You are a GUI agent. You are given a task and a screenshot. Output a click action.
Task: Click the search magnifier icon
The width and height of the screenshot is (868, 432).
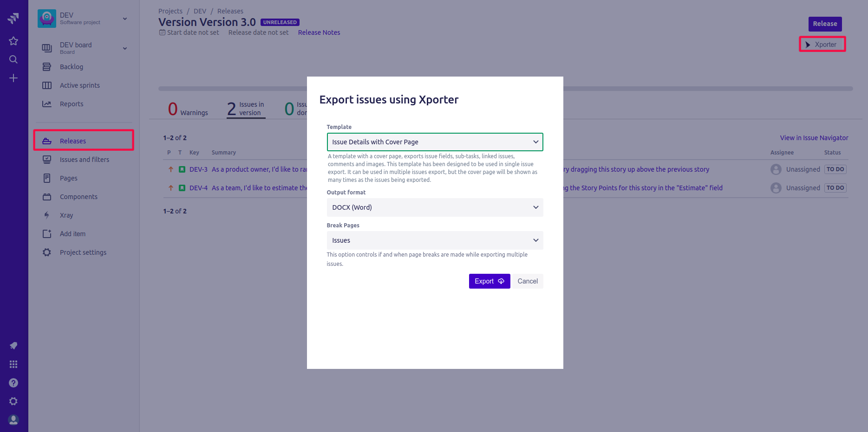[x=13, y=59]
